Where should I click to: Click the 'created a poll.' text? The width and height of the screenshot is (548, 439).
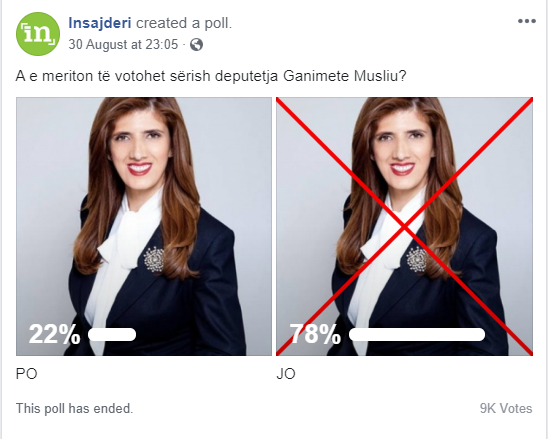click(x=184, y=23)
